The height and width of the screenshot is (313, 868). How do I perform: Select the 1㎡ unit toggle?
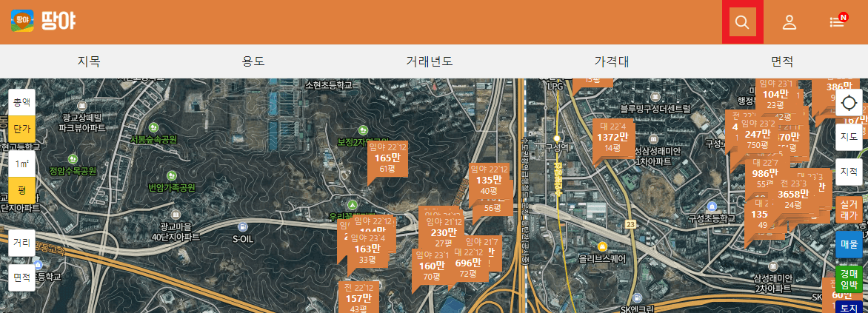[x=21, y=164]
